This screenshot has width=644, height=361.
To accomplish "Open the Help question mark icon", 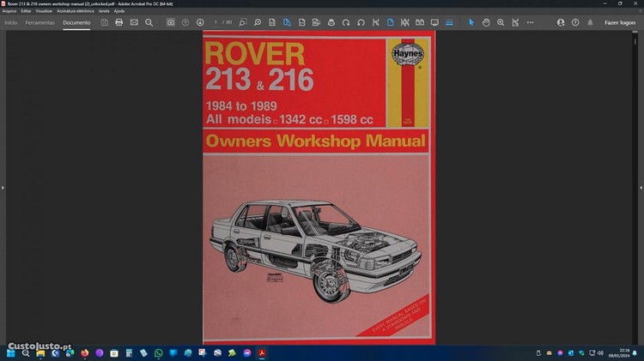I will pos(575,22).
